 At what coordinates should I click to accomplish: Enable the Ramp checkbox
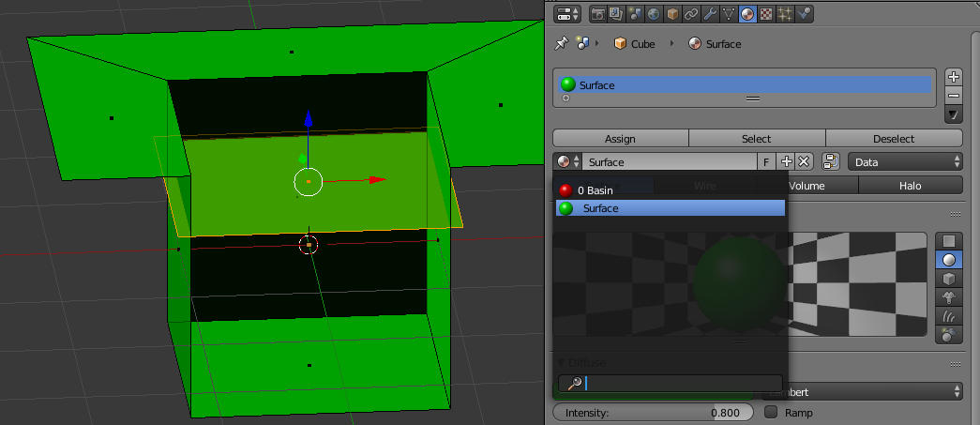(x=771, y=413)
